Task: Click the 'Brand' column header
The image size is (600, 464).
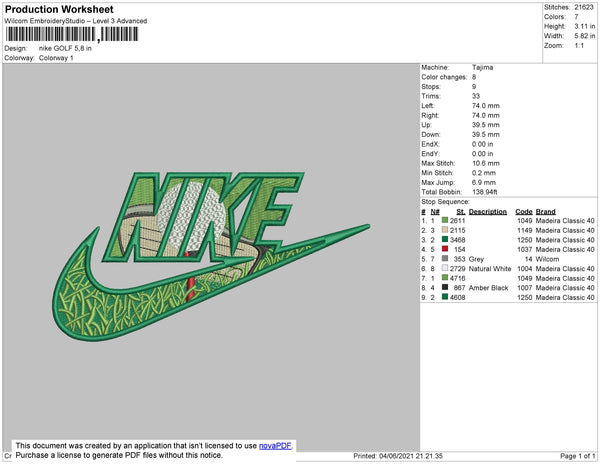Action: click(545, 212)
